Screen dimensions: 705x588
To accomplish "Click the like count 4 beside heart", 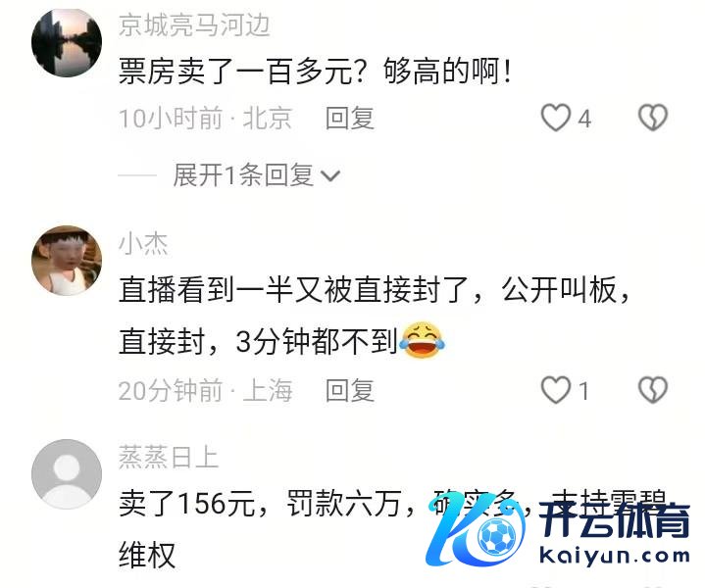I will click(584, 120).
